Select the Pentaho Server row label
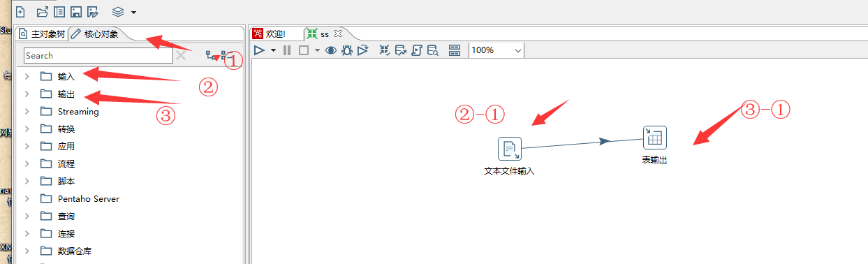Viewport: 868px width, 264px height. click(x=89, y=198)
